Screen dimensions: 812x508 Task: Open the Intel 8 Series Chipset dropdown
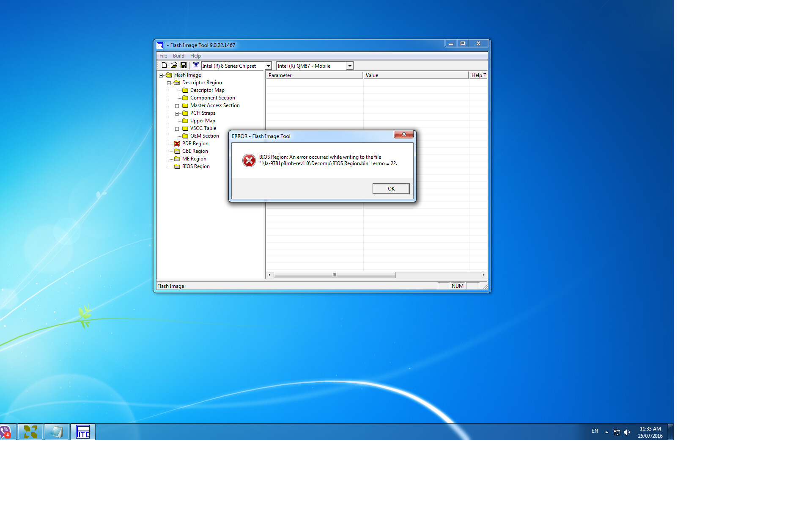(x=268, y=66)
